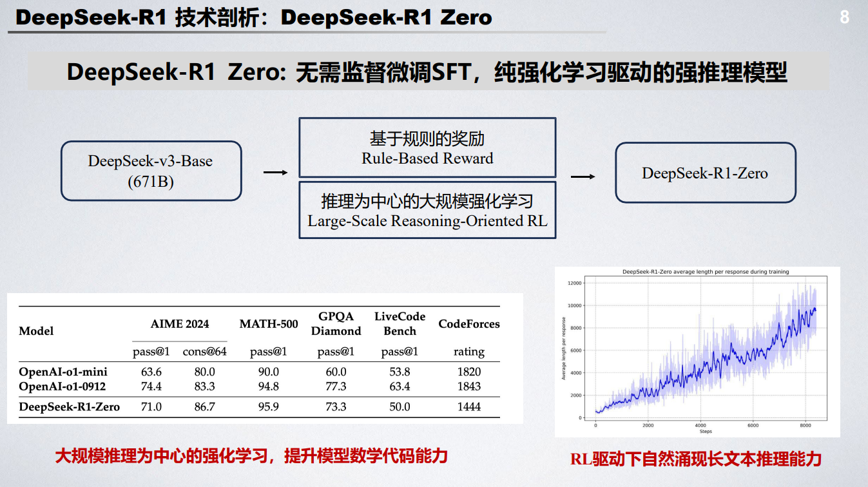The image size is (868, 487).
Task: Click the value 63.6 in the table
Action: coord(151,372)
